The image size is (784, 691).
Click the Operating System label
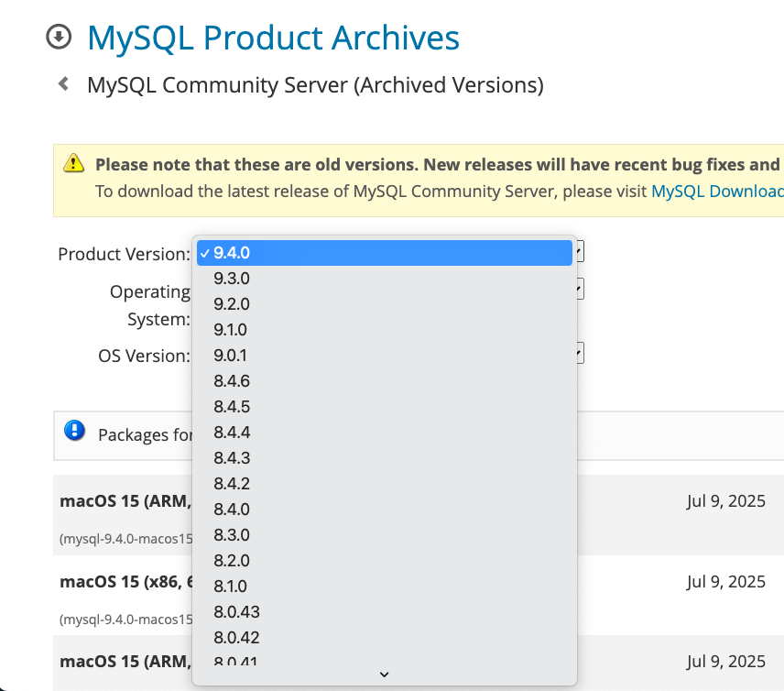[x=150, y=305]
